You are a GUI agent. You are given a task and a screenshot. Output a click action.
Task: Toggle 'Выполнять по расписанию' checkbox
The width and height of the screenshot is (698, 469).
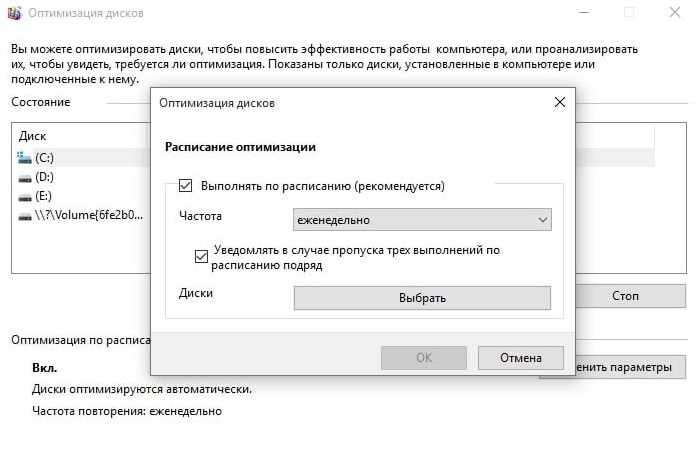[x=185, y=186]
